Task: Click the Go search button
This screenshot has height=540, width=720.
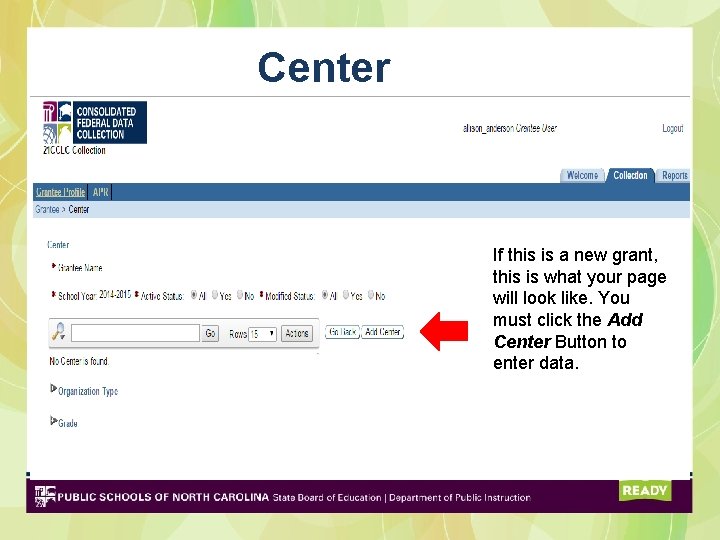Action: tap(210, 333)
